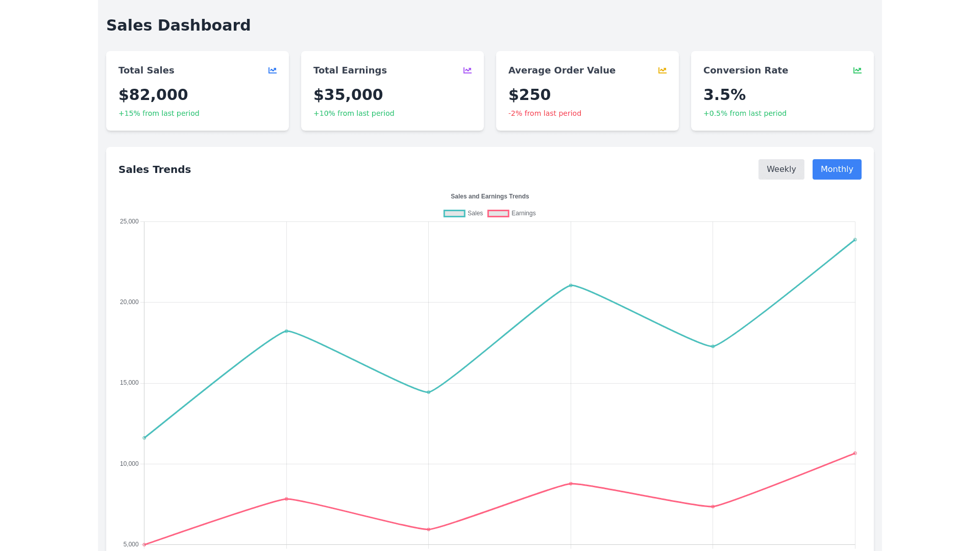Toggle Earnings dataset in chart legend

coord(523,213)
